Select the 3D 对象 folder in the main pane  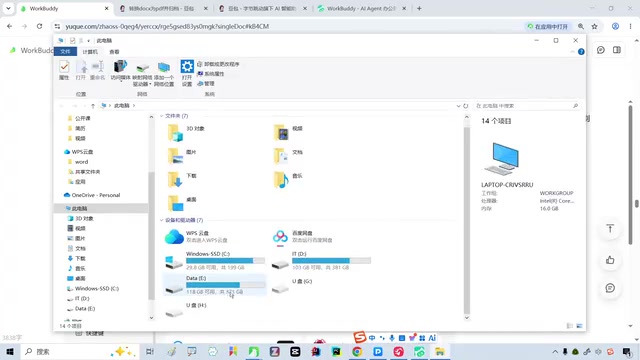click(x=187, y=132)
